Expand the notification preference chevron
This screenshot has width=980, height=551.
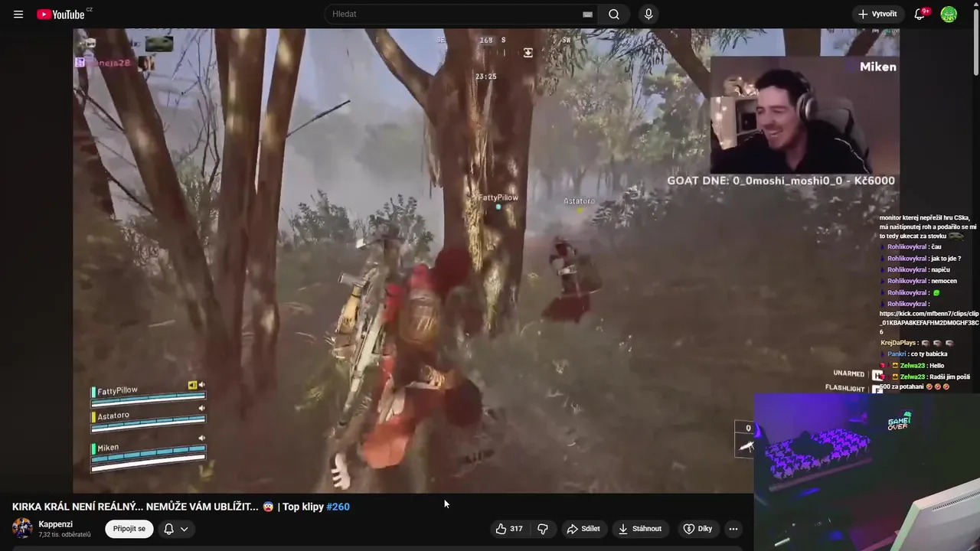[x=185, y=529]
